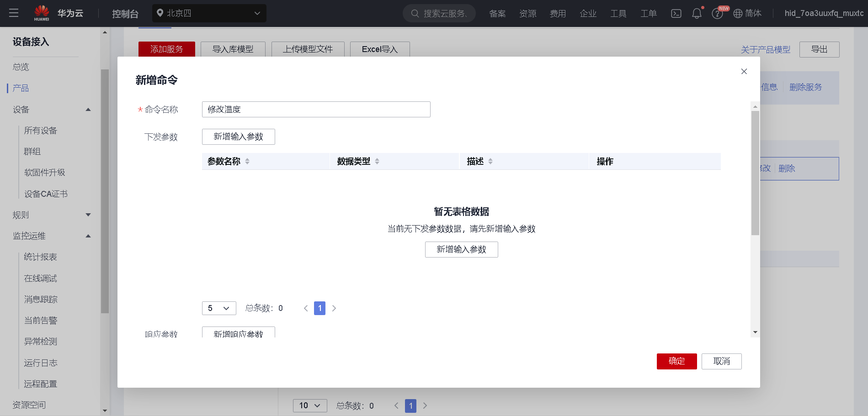Click the Huawei Cloud logo
The image size is (868, 416).
(59, 13)
